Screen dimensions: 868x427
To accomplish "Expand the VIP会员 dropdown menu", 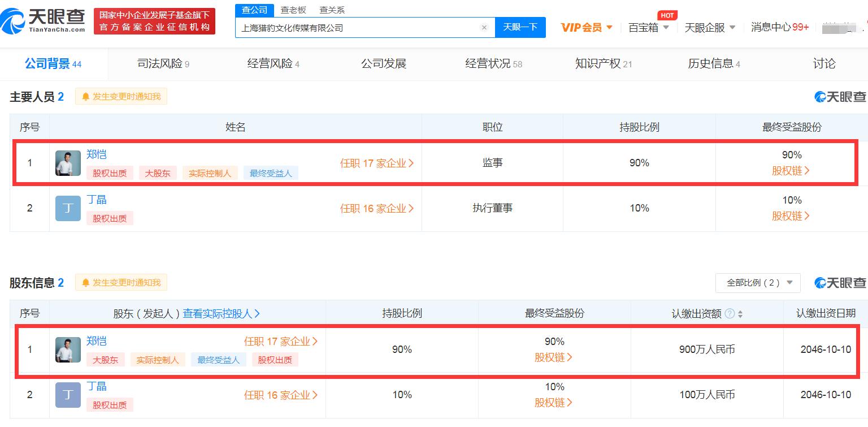I will (587, 27).
